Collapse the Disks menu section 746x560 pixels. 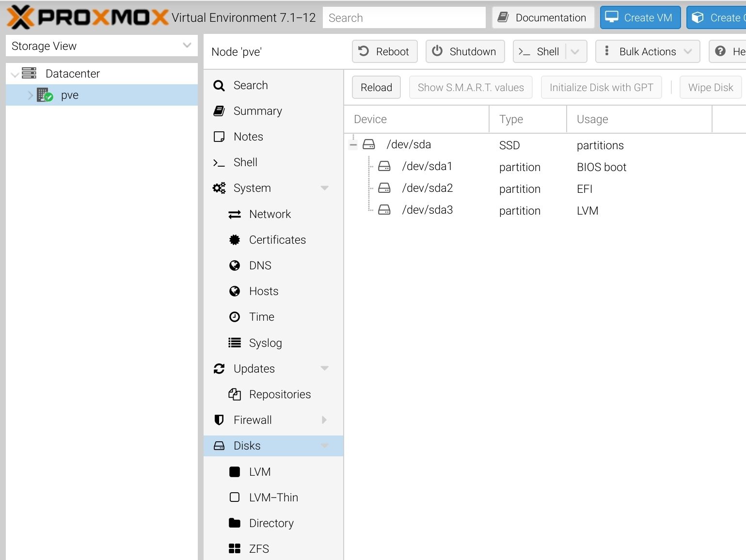pyautogui.click(x=325, y=446)
